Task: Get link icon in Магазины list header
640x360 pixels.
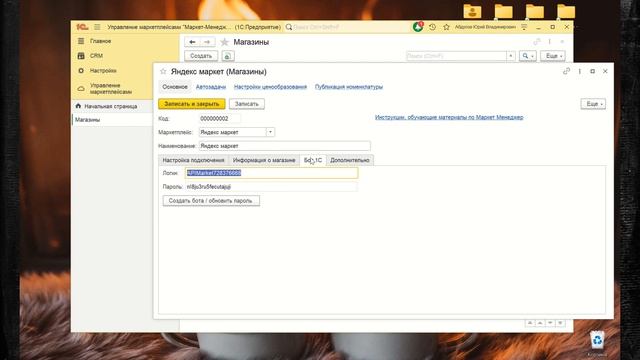Action: pos(537,42)
